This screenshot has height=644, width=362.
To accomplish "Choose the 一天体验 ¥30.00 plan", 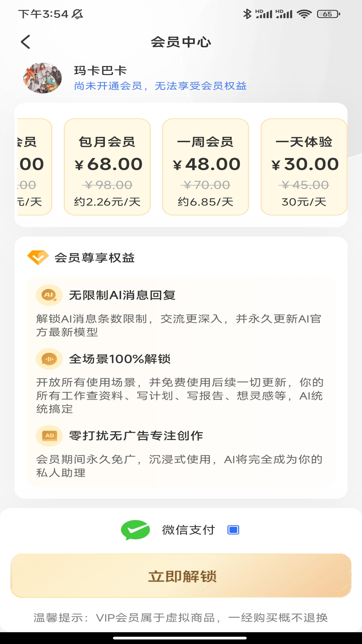I will click(x=304, y=167).
